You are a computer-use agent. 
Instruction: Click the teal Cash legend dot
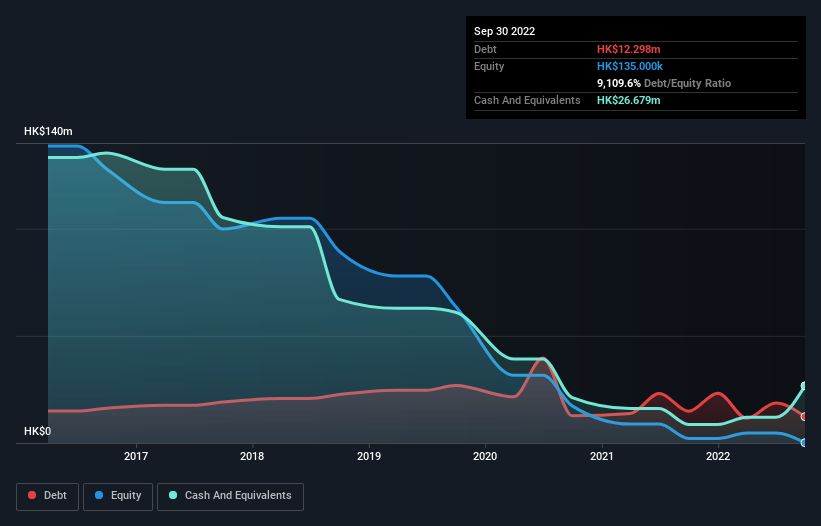coord(173,495)
